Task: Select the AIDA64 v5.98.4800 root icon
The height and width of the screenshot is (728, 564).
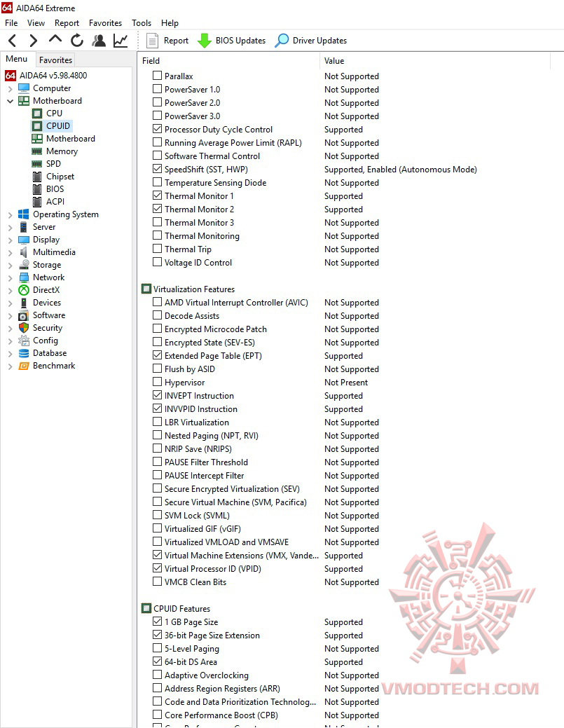Action: click(x=11, y=76)
